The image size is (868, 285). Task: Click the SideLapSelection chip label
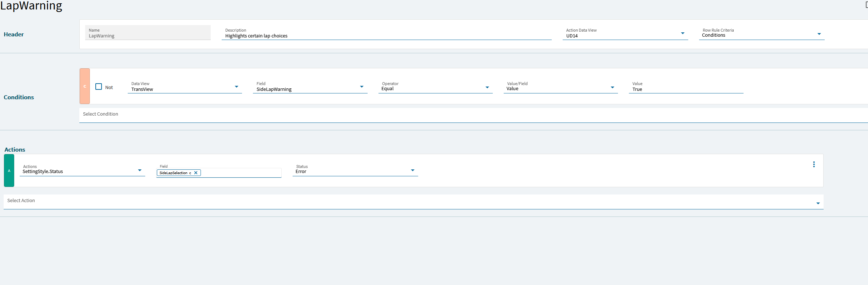(174, 173)
